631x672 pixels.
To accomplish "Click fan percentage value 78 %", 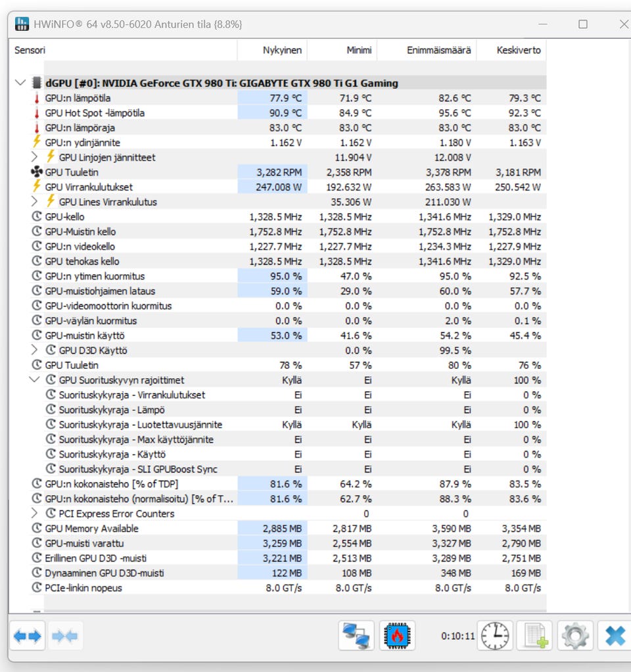I will point(291,365).
